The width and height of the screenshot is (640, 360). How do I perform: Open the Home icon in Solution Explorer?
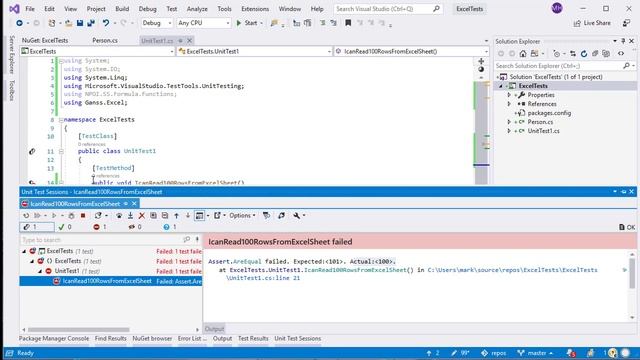[x=523, y=53]
